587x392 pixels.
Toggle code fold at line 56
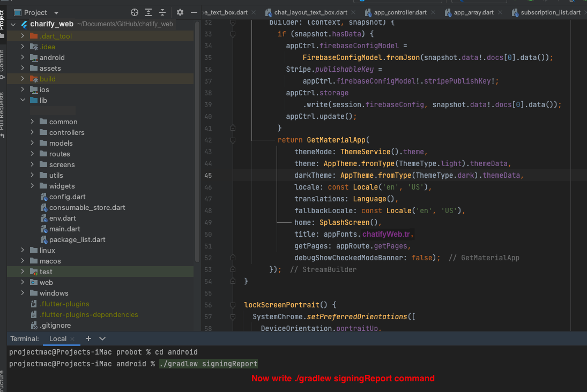233,305
